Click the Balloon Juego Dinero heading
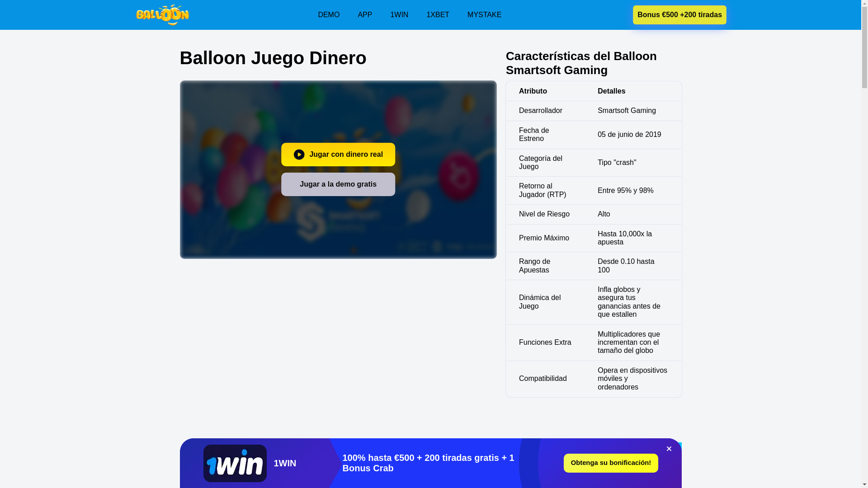The width and height of the screenshot is (868, 488). (273, 58)
